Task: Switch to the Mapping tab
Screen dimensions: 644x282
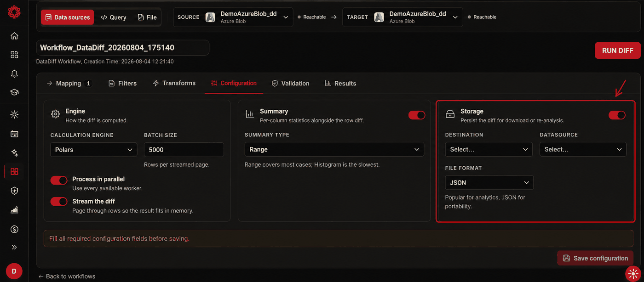Action: point(69,83)
